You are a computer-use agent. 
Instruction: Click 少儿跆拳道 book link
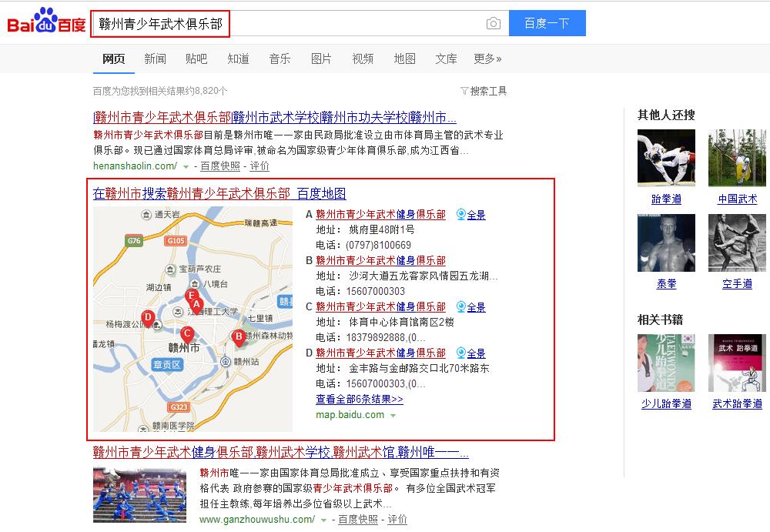(x=666, y=403)
